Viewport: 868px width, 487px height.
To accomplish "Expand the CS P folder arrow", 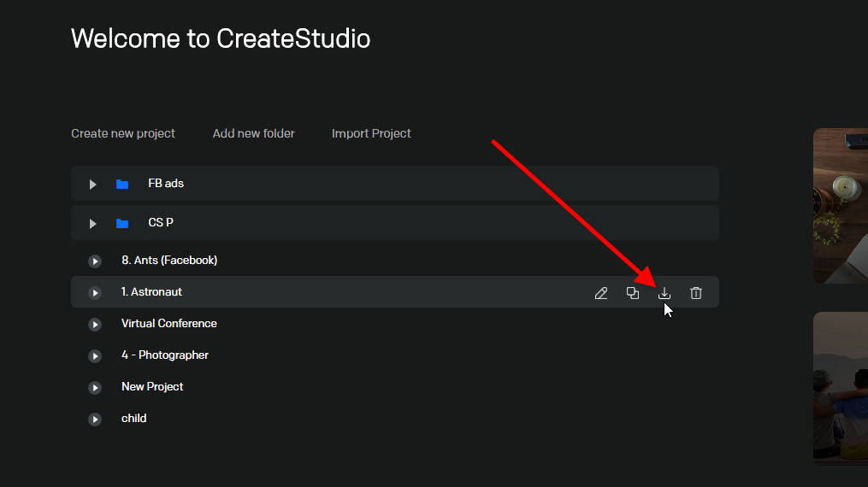I will pyautogui.click(x=92, y=223).
